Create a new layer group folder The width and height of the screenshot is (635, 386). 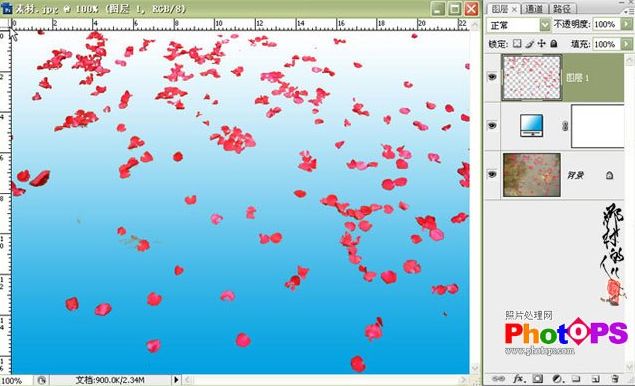point(576,379)
